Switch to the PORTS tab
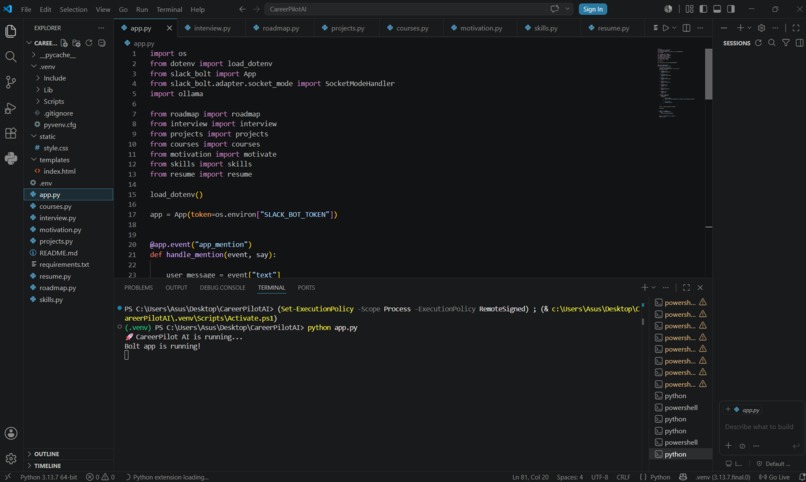This screenshot has width=806, height=482. click(306, 288)
